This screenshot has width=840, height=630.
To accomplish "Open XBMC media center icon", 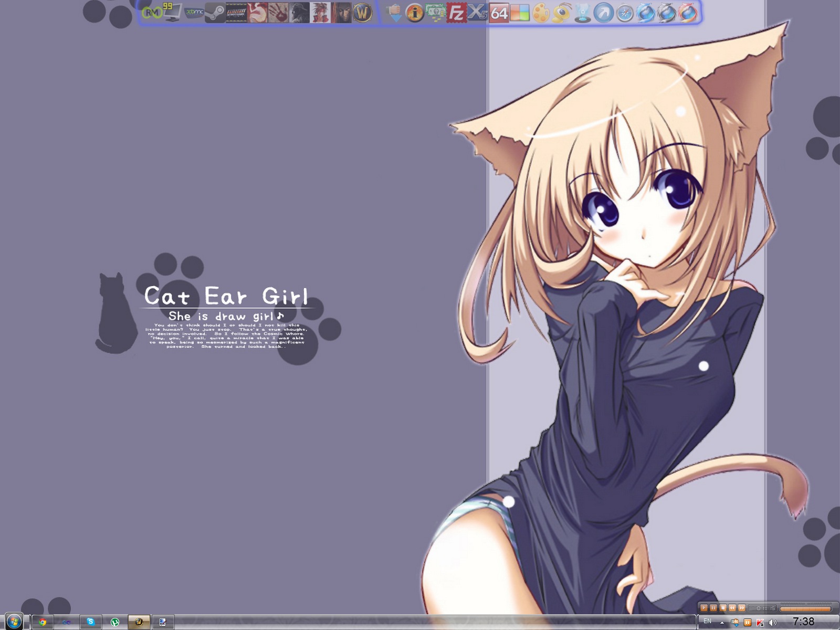I will (194, 13).
